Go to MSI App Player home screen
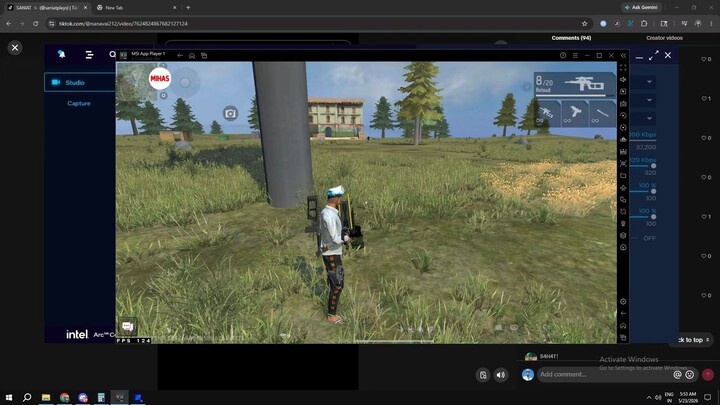The height and width of the screenshot is (405, 720). 192,56
